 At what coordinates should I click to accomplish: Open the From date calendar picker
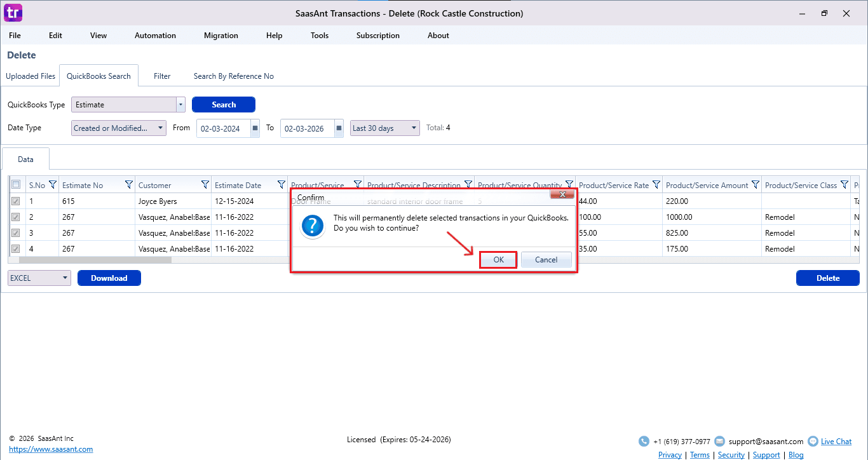point(255,128)
